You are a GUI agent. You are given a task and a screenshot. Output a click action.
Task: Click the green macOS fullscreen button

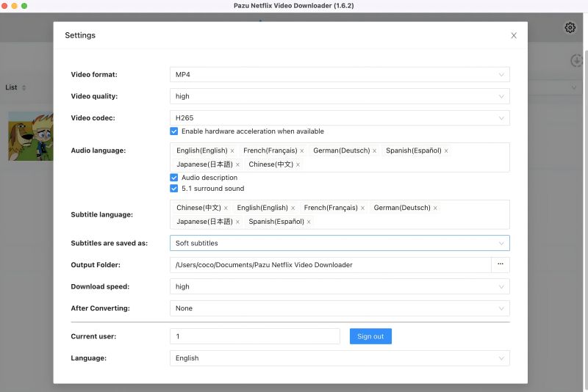(24, 6)
